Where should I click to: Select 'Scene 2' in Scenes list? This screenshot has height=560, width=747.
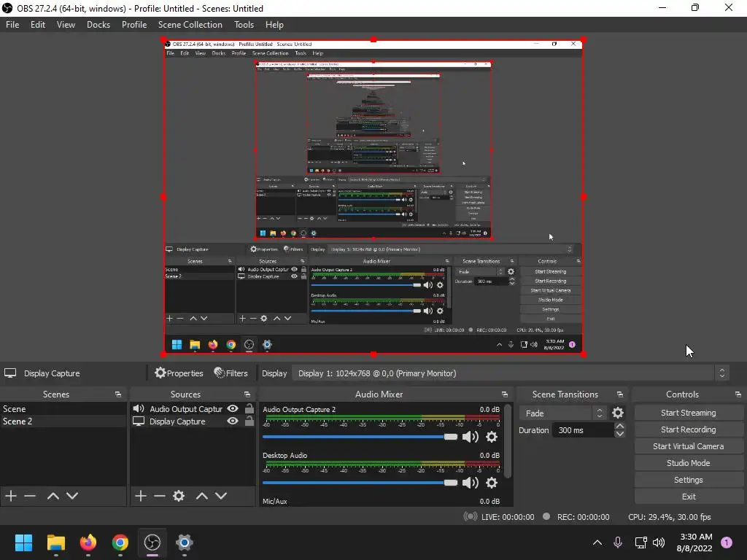[x=63, y=421]
